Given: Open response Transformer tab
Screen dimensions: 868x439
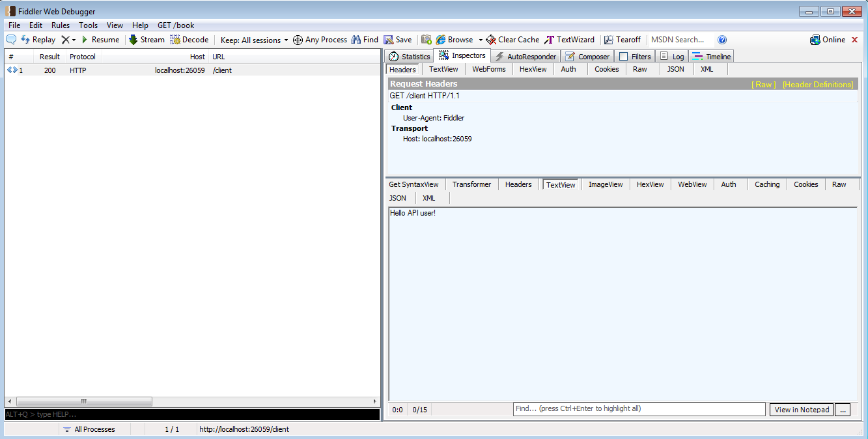Looking at the screenshot, I should click(472, 184).
